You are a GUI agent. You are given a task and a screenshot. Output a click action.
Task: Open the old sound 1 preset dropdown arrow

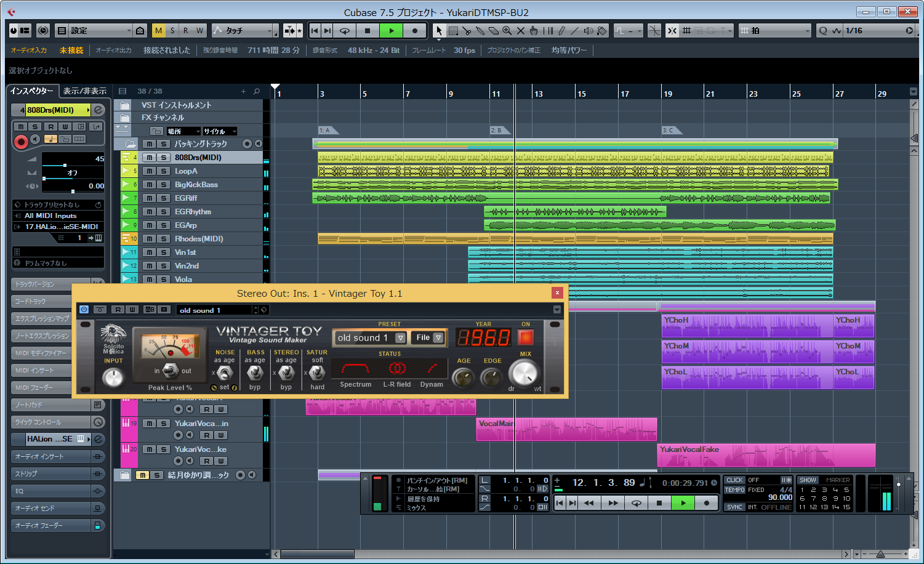coord(400,338)
